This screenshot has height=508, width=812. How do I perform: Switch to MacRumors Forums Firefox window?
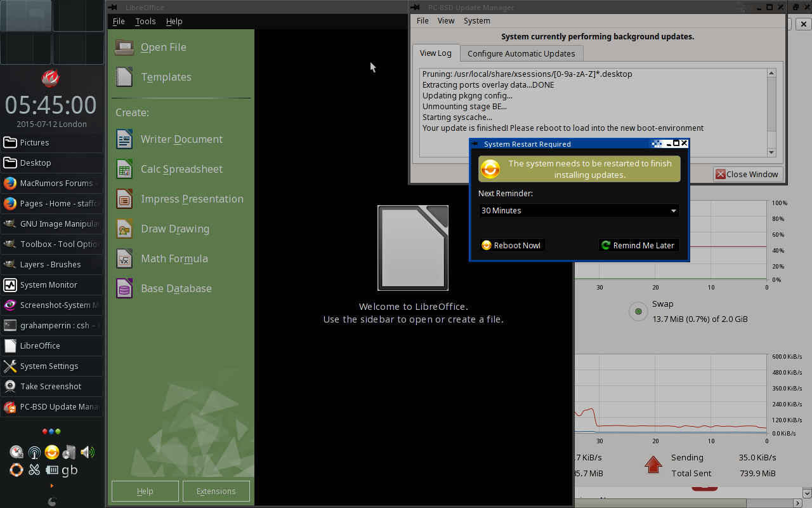(51, 184)
